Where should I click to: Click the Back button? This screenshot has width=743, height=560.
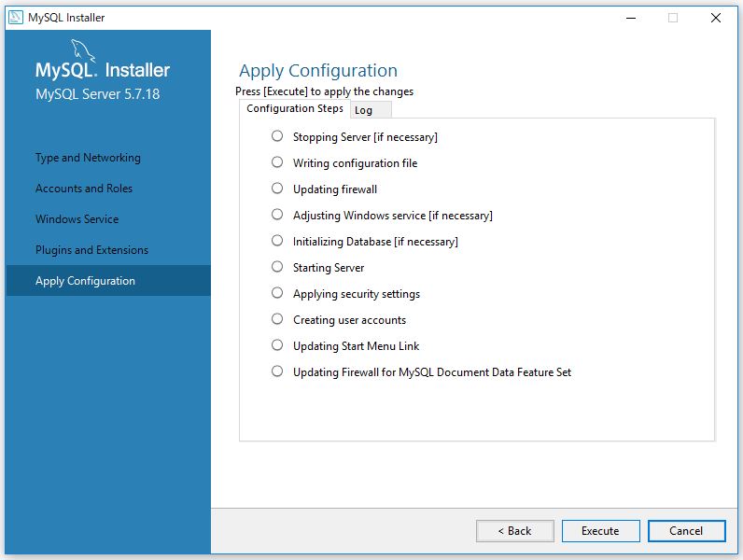[x=514, y=531]
